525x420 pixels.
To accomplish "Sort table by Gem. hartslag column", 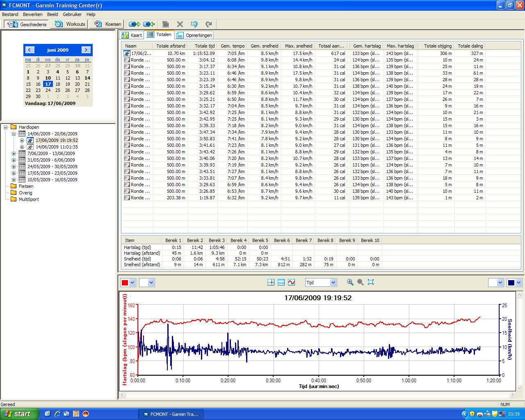I will click(x=367, y=46).
